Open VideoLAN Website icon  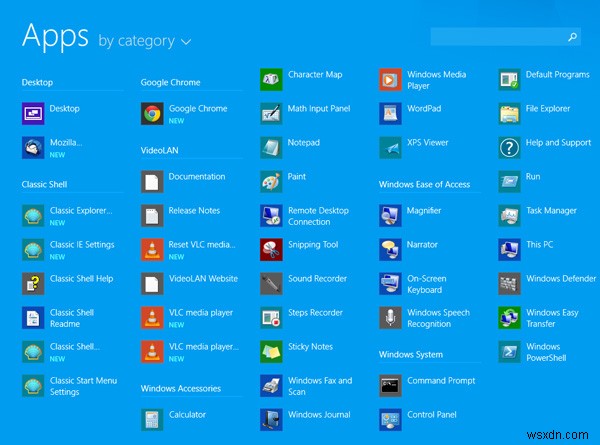(x=152, y=284)
